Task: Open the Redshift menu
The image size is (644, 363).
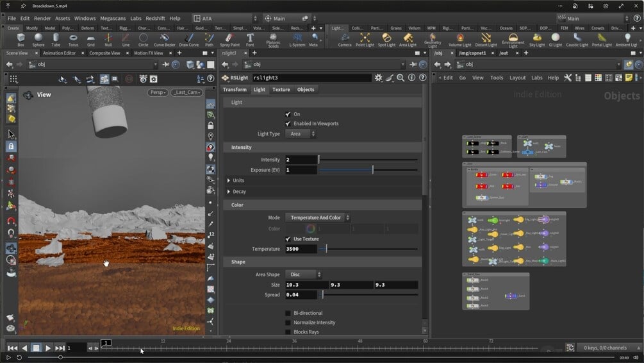Action: click(x=155, y=19)
